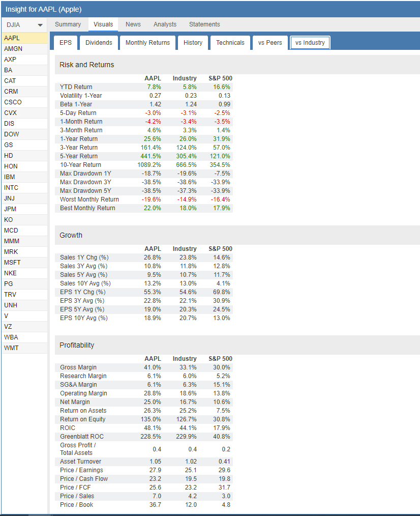Image resolution: width=420 pixels, height=516 pixels.
Task: Select CAT in the ticker list
Action: coord(24,81)
